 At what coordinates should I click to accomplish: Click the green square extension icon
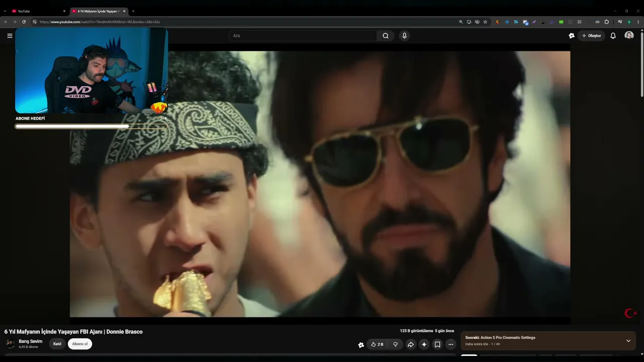[561, 22]
